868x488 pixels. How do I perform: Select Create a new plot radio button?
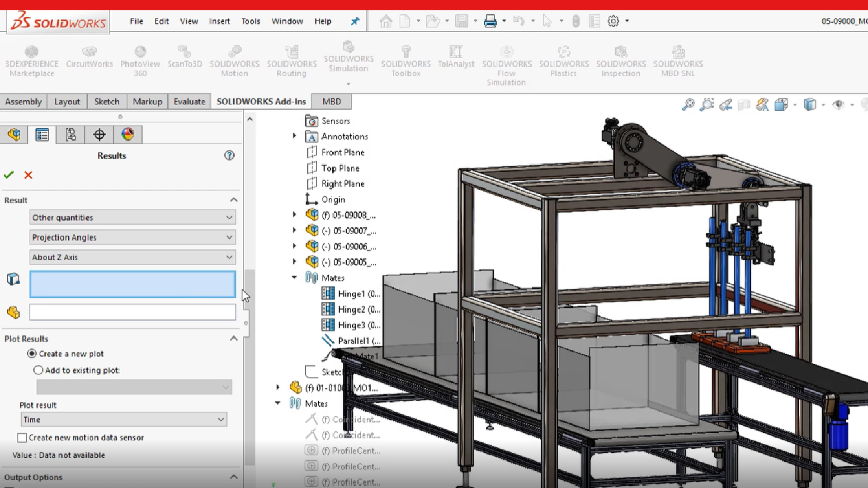(x=32, y=354)
